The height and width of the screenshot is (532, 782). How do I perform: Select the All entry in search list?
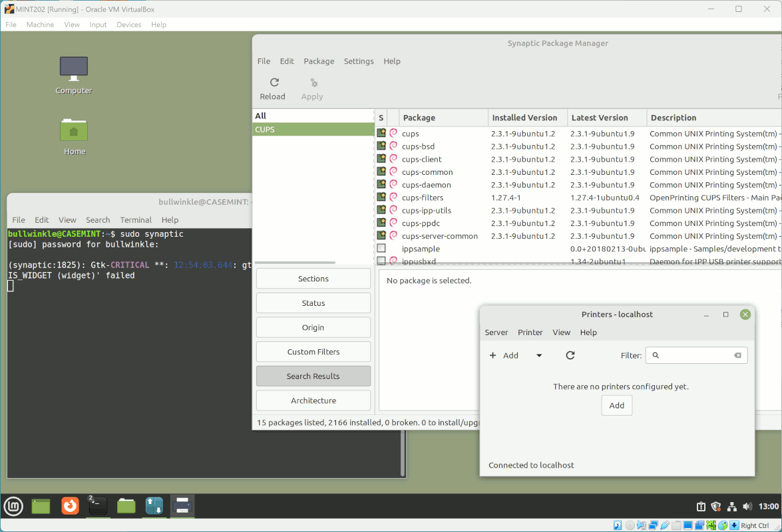pos(313,116)
